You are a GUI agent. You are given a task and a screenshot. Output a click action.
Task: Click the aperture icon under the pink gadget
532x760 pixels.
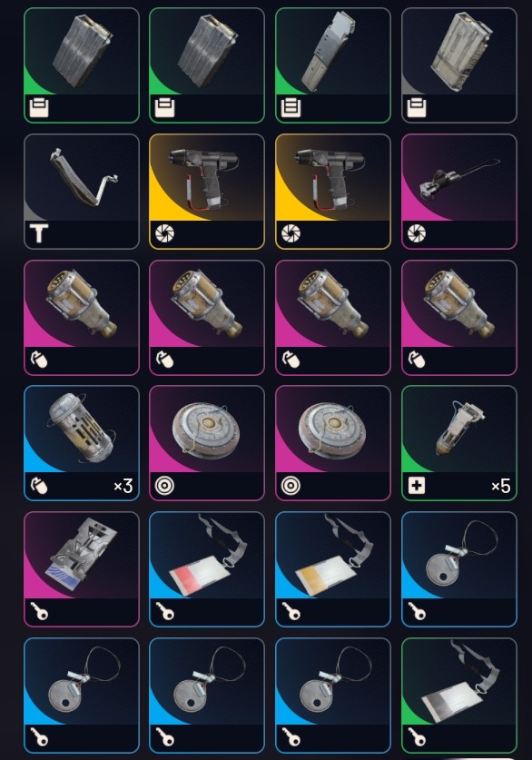pyautogui.click(x=417, y=233)
